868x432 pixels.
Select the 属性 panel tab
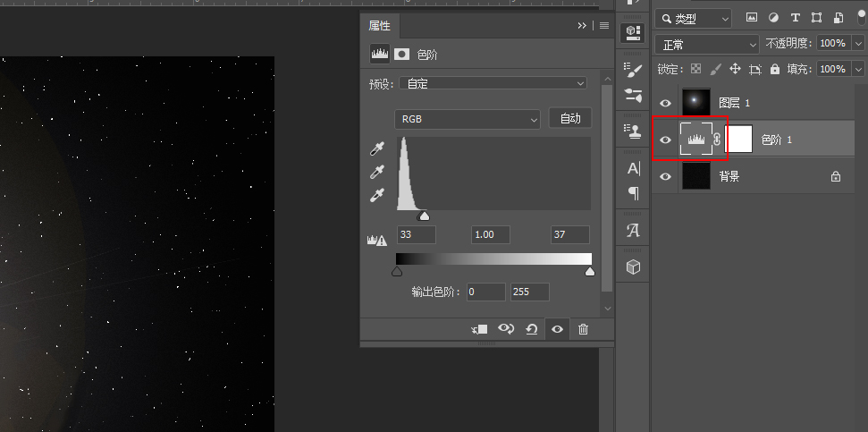(x=380, y=25)
